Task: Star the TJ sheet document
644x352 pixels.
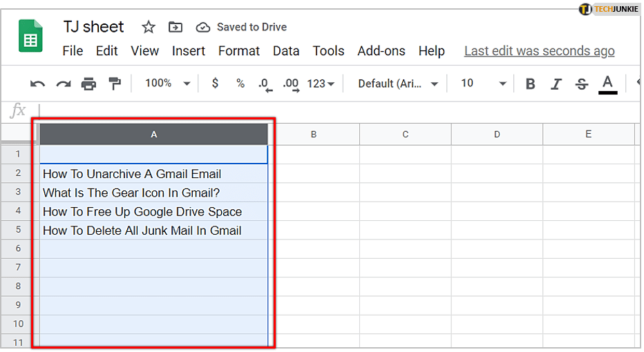Action: (x=149, y=27)
